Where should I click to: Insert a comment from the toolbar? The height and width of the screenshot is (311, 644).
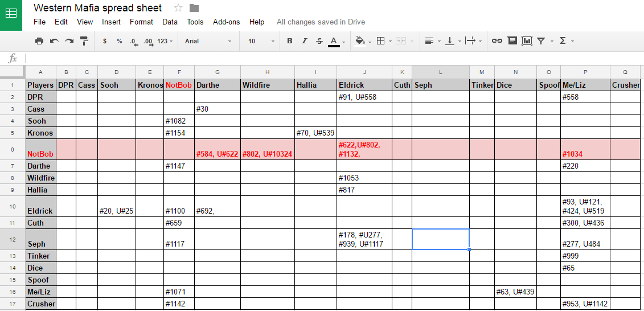point(512,41)
